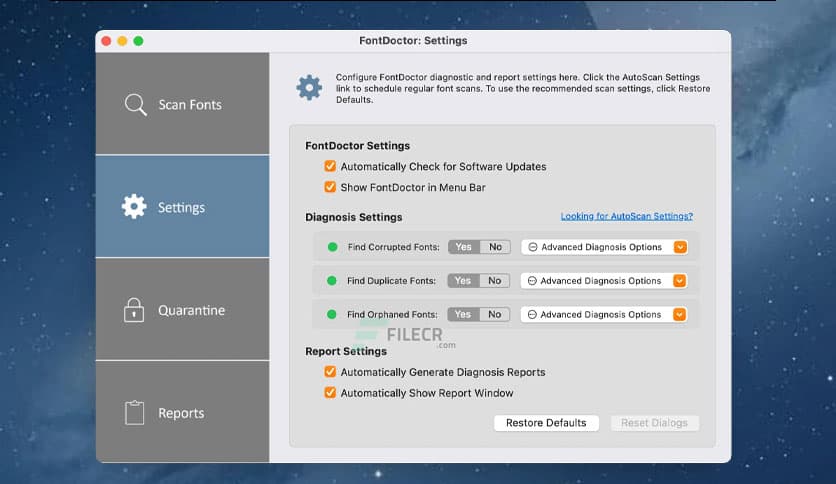
Task: Click the FontDoctor Settings heading
Action: point(357,146)
